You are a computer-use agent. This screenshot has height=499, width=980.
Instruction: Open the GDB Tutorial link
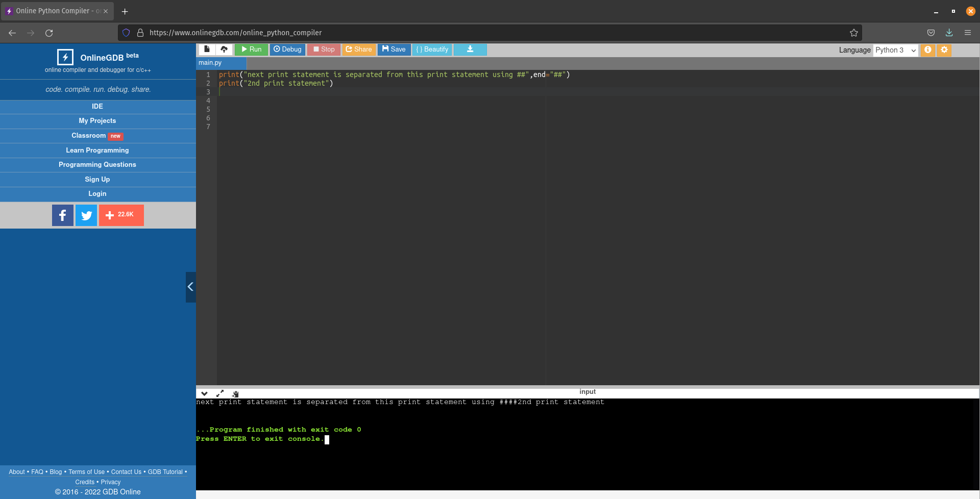coord(165,472)
